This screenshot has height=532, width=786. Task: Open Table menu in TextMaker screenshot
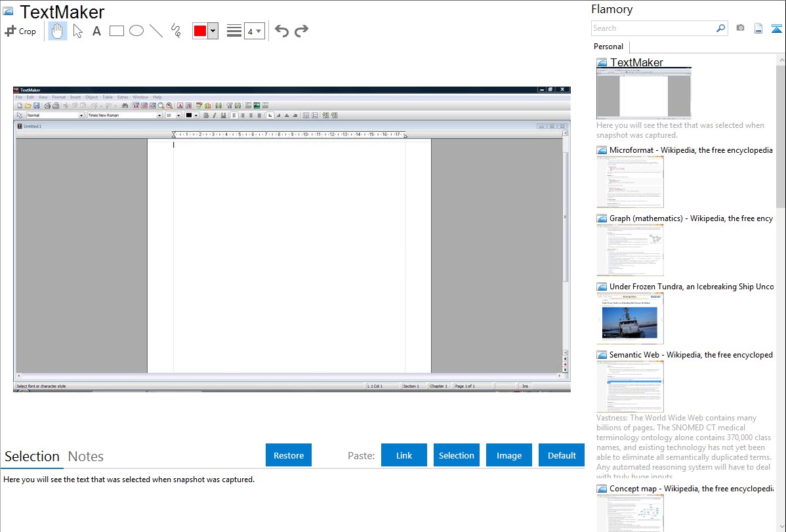(x=108, y=97)
